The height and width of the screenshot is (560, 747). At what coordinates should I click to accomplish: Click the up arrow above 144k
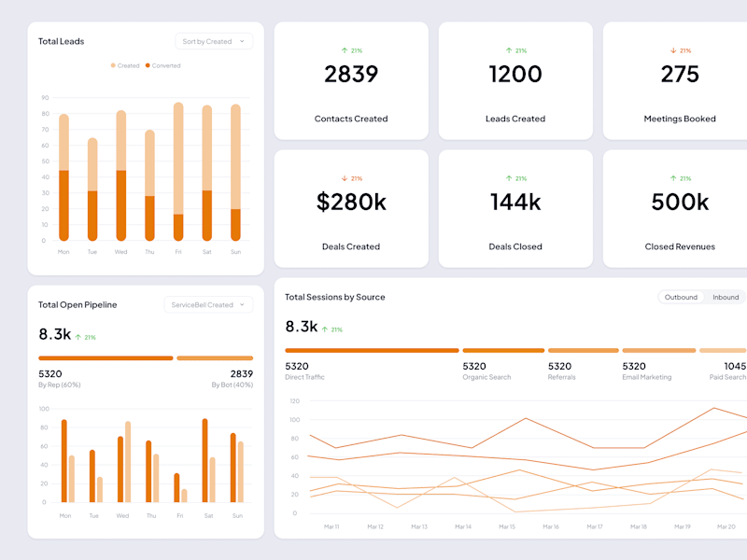coord(509,178)
